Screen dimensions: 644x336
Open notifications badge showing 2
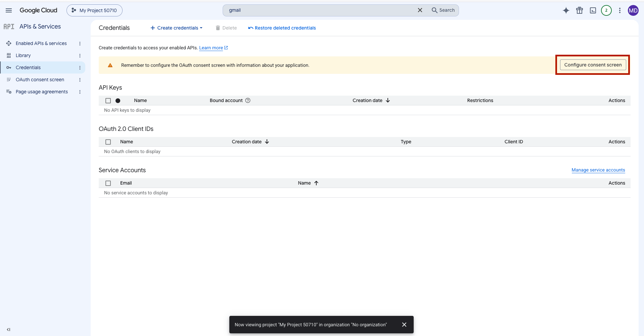pos(606,10)
